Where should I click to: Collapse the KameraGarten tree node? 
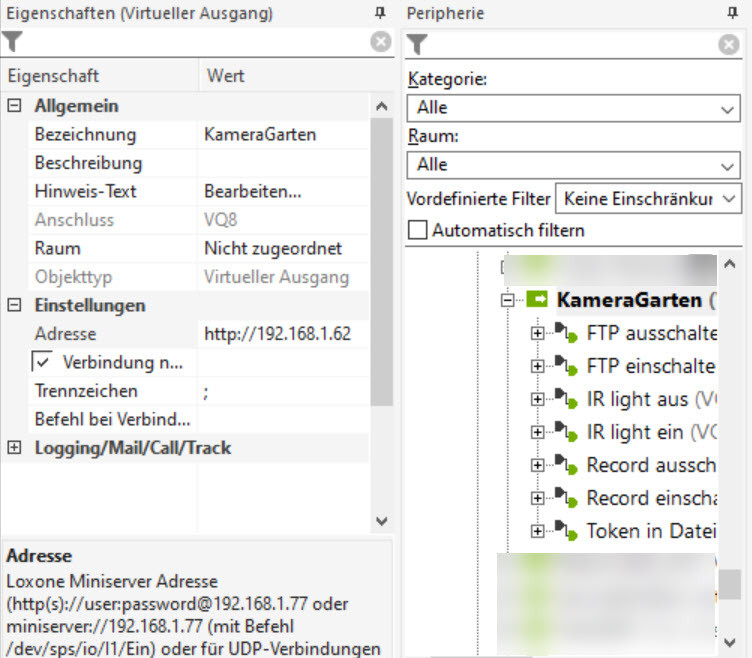tap(507, 300)
